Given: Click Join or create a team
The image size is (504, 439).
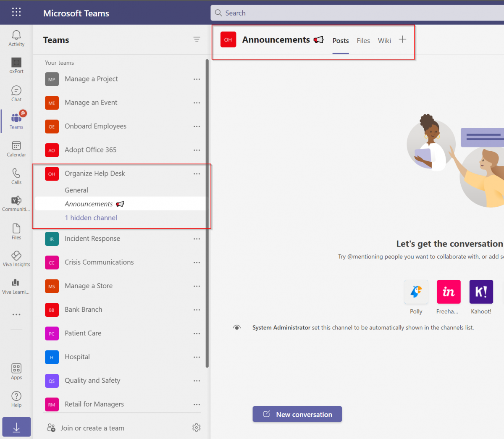Looking at the screenshot, I should pyautogui.click(x=92, y=428).
